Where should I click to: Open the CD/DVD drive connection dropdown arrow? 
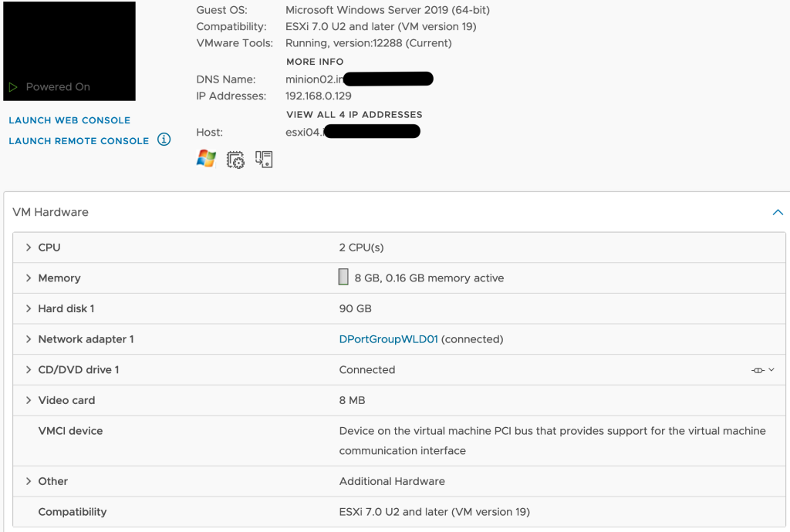[771, 370]
